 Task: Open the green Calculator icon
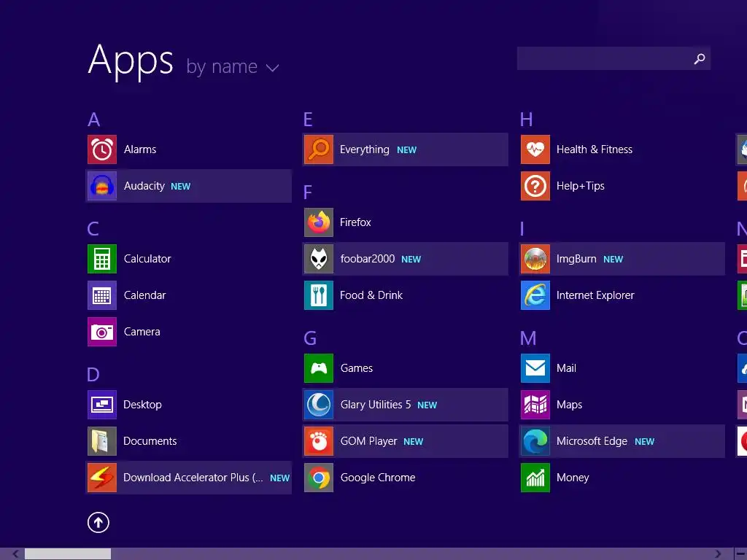point(102,259)
